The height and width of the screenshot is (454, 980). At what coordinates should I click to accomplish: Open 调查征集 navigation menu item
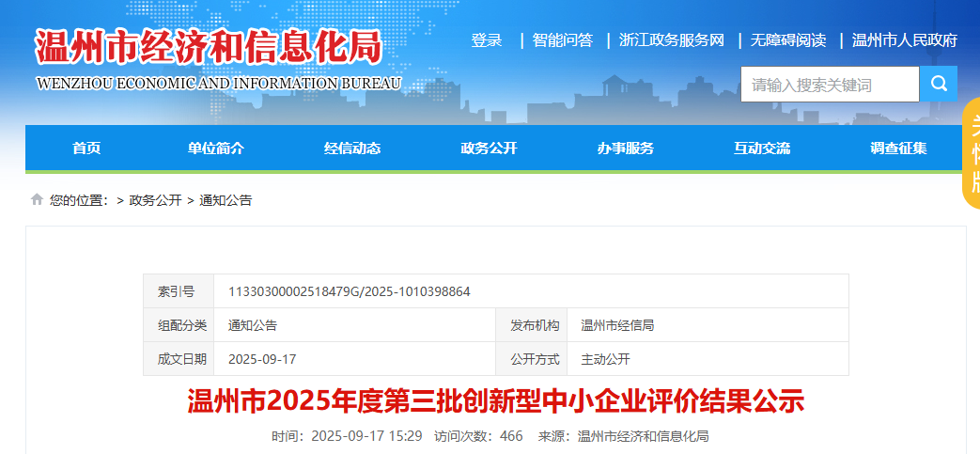898,149
